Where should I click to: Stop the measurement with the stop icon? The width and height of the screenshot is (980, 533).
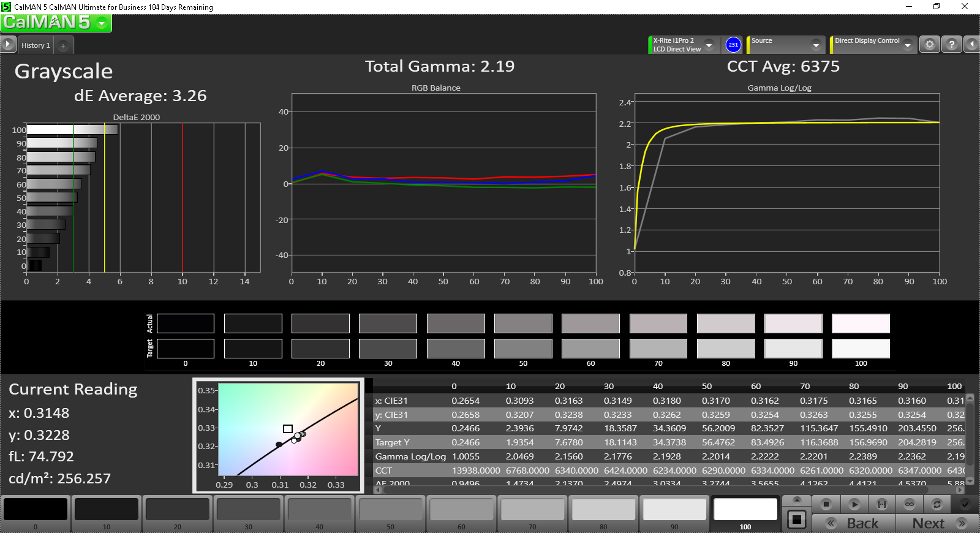pos(826,504)
